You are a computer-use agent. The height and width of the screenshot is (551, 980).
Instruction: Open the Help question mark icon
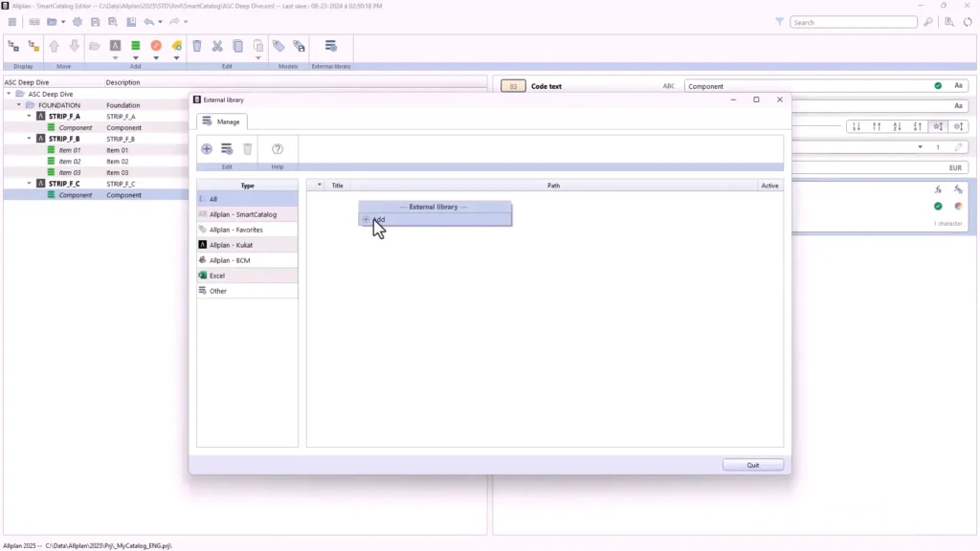277,148
